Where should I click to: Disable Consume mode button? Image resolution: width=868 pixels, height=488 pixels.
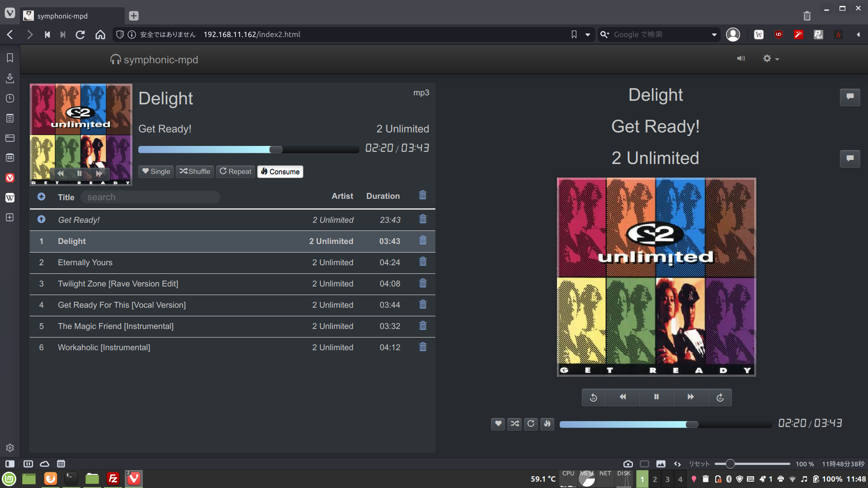pos(280,172)
